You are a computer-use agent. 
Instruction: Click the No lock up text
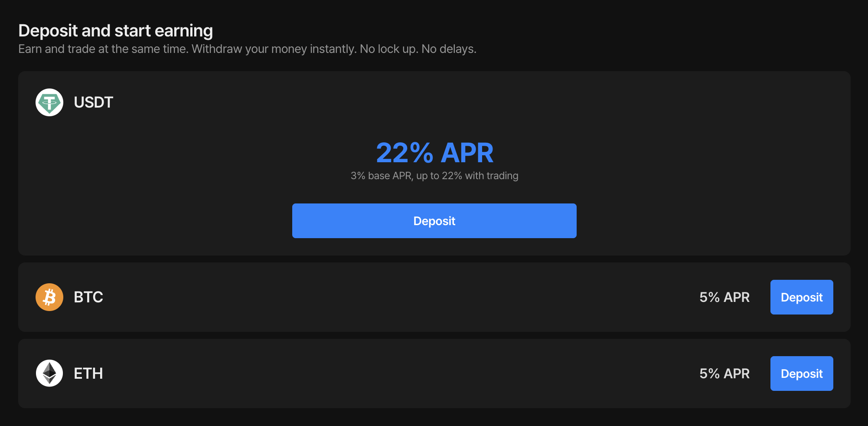click(389, 49)
